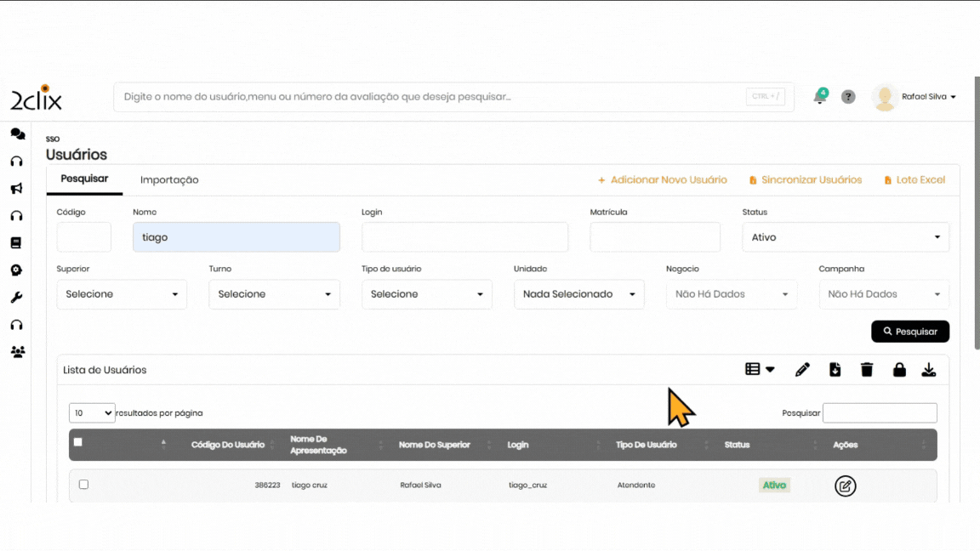Click the padlock icon in list toolbar
The width and height of the screenshot is (980, 551).
point(899,370)
